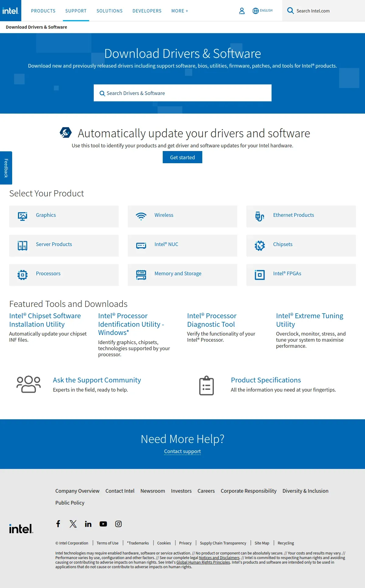Click the Contact support link
This screenshot has width=365, height=588.
[182, 451]
